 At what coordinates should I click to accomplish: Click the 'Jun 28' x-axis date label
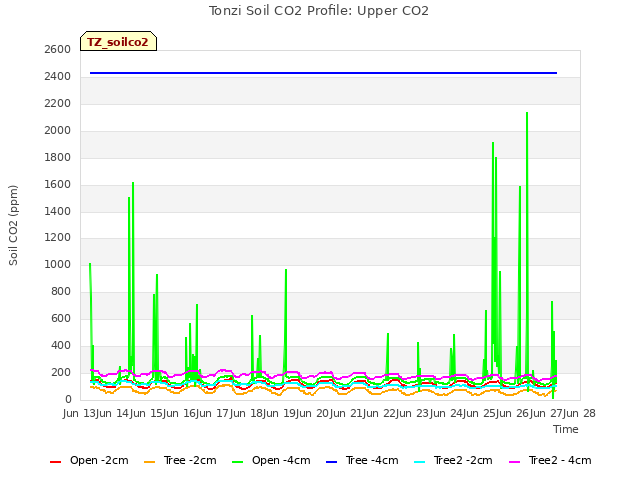580,413
